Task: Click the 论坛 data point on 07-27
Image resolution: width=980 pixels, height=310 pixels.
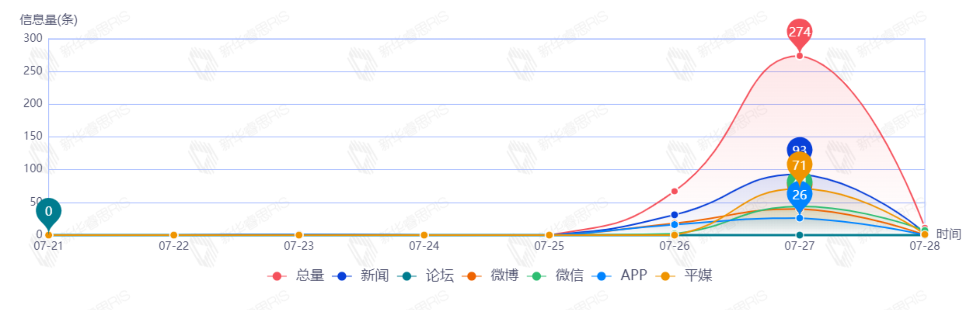Action: click(799, 235)
